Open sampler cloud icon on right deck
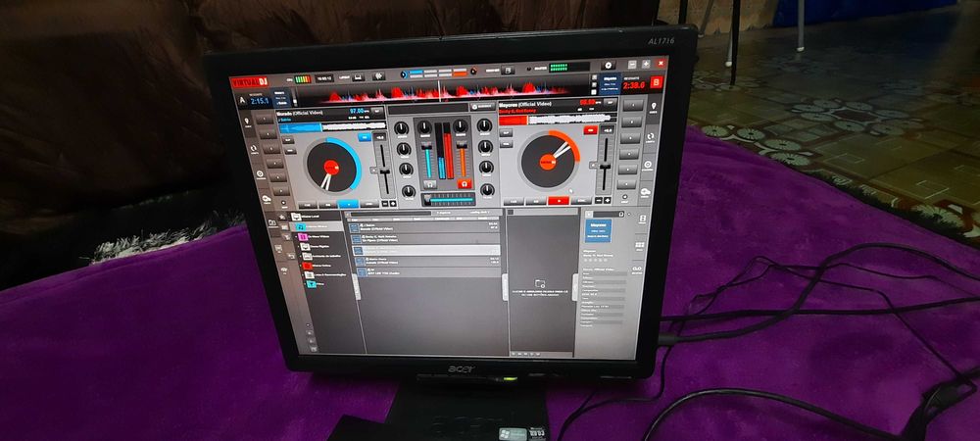Viewport: 980px width, 441px height. click(645, 192)
